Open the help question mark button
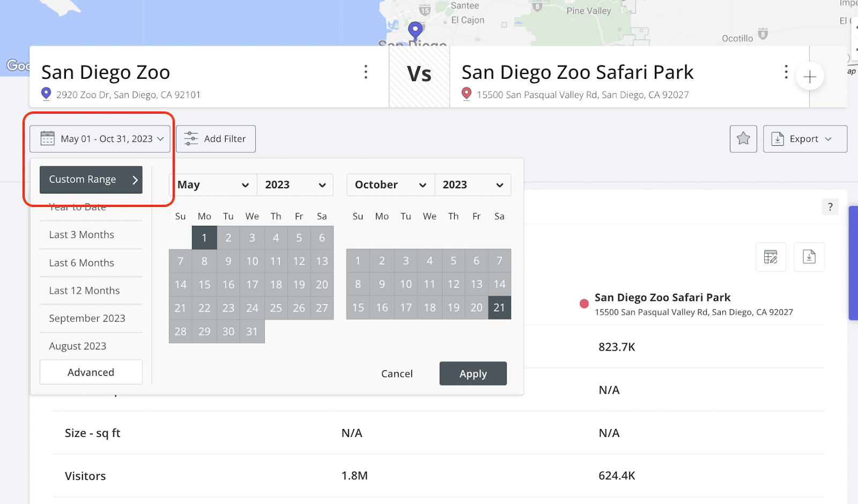Image resolution: width=858 pixels, height=504 pixels. coord(830,207)
